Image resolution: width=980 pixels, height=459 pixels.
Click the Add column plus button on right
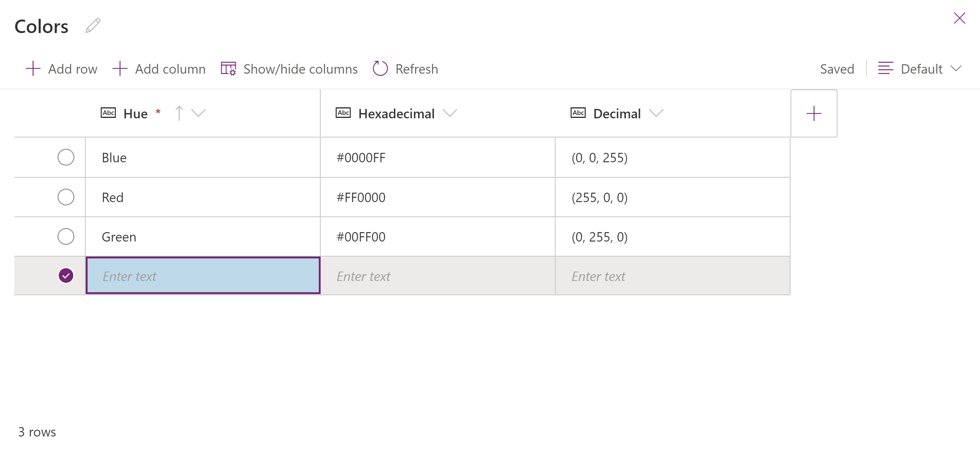coord(814,114)
